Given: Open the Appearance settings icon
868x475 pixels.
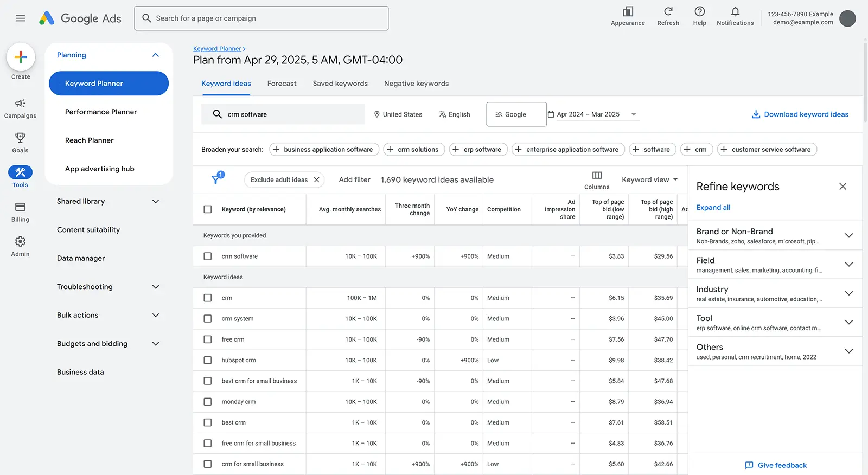Looking at the screenshot, I should [x=628, y=12].
